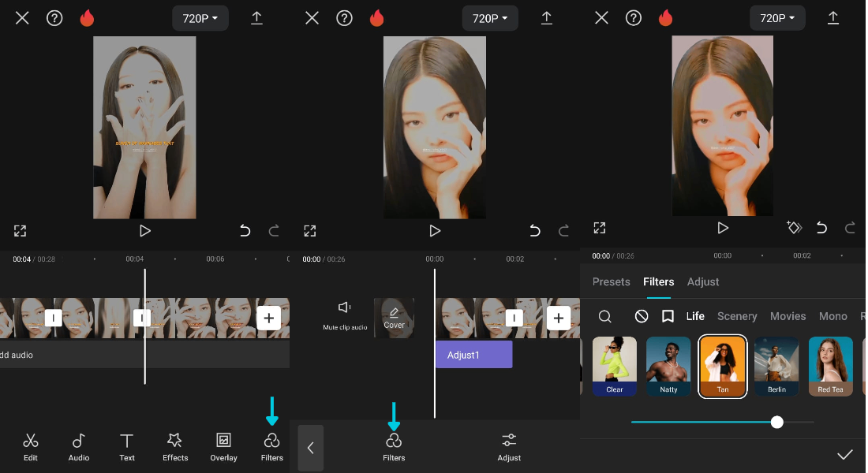The height and width of the screenshot is (473, 868).
Task: Tap the add audio track
Action: click(x=144, y=355)
